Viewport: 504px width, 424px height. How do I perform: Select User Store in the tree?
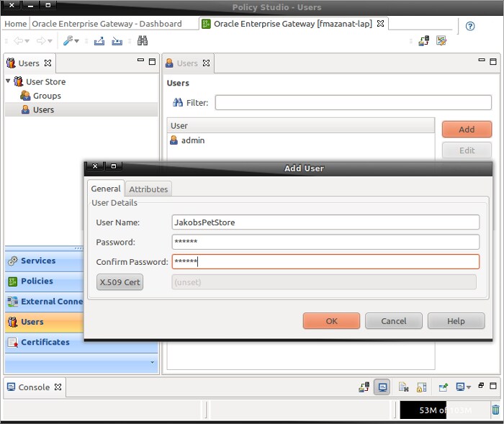tap(45, 81)
